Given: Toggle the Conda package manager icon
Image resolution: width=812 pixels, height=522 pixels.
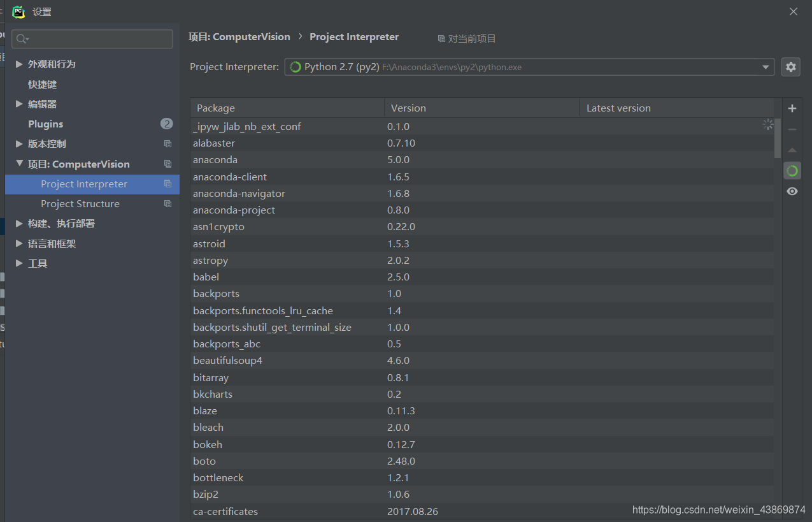Looking at the screenshot, I should tap(792, 171).
